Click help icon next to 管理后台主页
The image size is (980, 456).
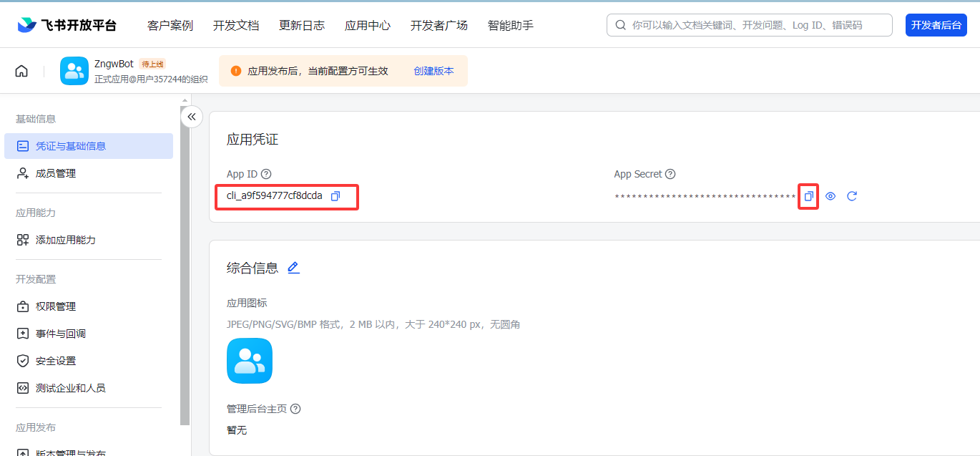(295, 409)
